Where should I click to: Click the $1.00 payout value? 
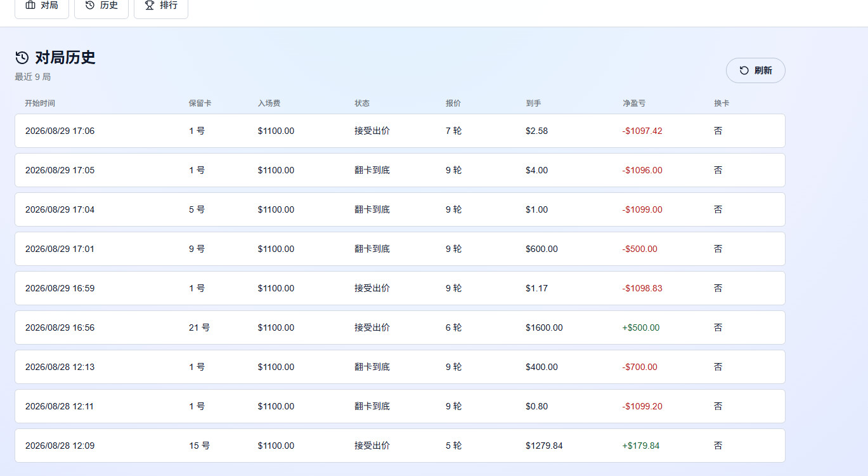pyautogui.click(x=536, y=209)
